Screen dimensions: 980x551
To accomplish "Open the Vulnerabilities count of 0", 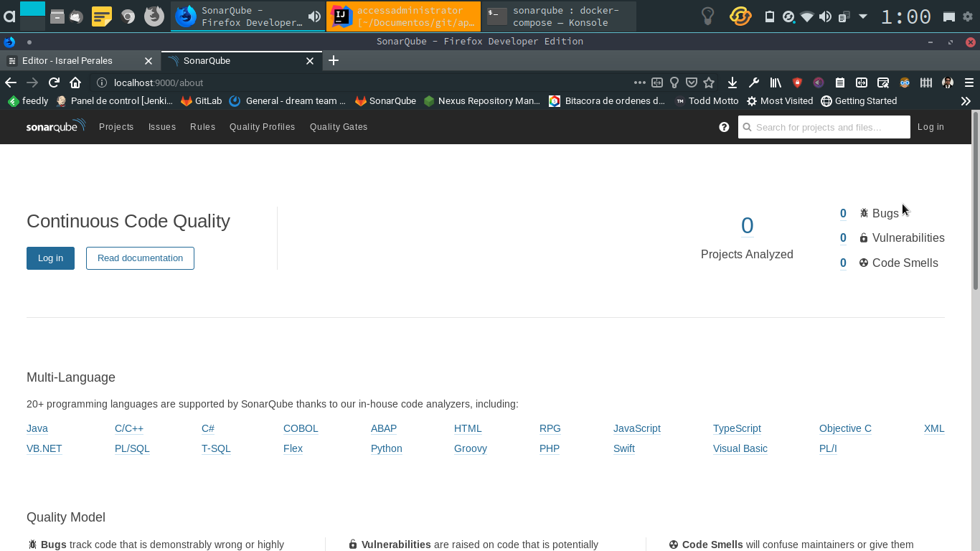I will click(x=843, y=238).
